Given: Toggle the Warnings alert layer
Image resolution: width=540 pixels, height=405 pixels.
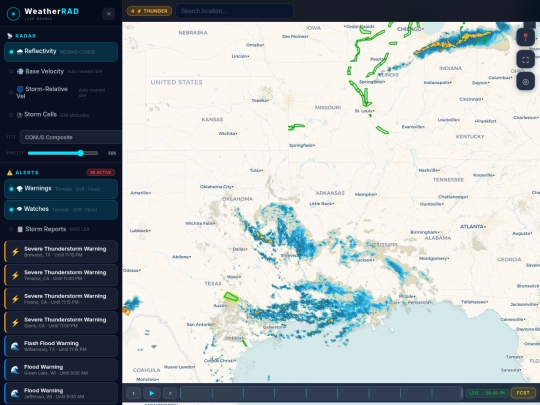Looking at the screenshot, I should click(x=61, y=189).
